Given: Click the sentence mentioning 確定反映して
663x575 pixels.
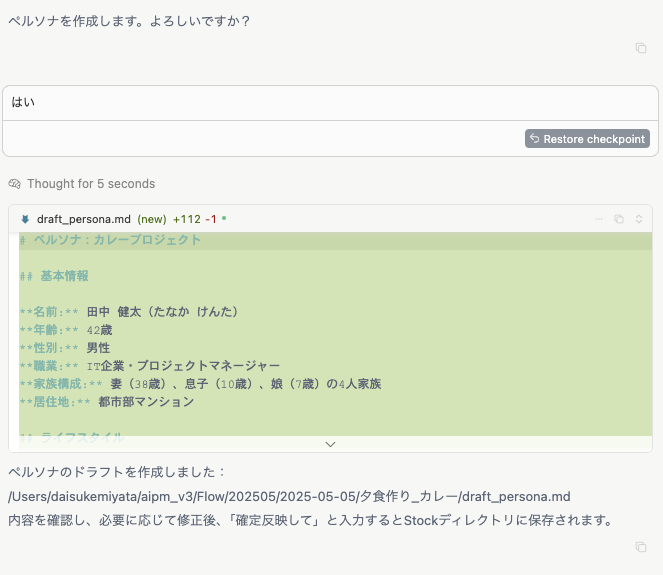Looking at the screenshot, I should click(x=310, y=520).
